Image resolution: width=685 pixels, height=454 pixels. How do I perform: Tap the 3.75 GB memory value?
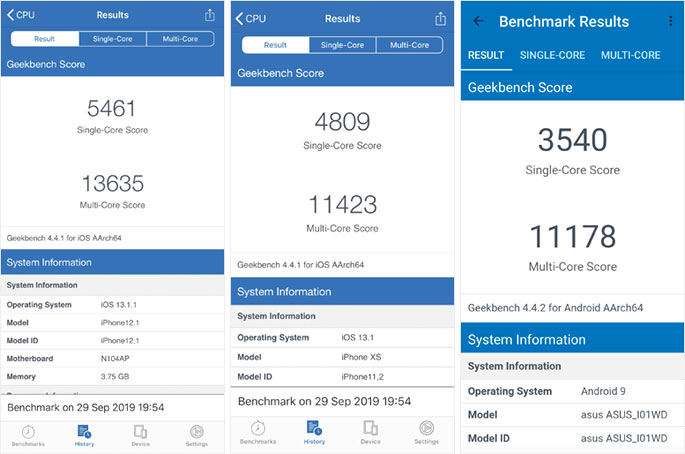point(115,377)
